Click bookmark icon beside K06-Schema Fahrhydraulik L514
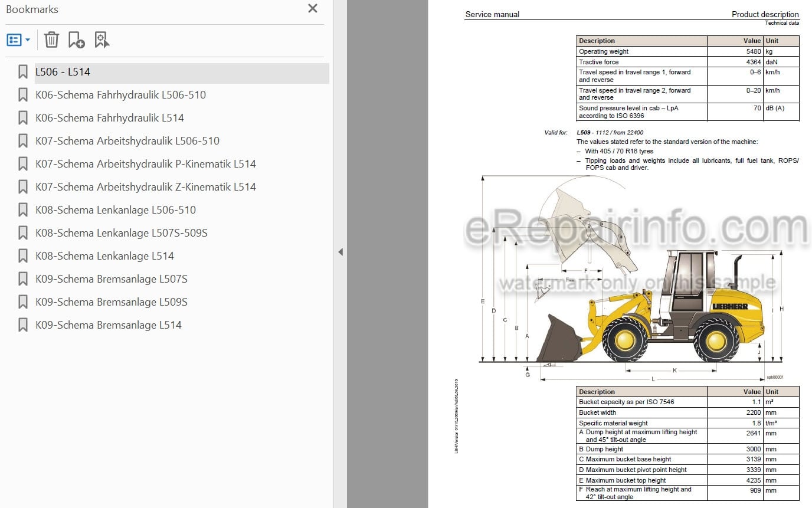The image size is (812, 508). click(x=23, y=118)
